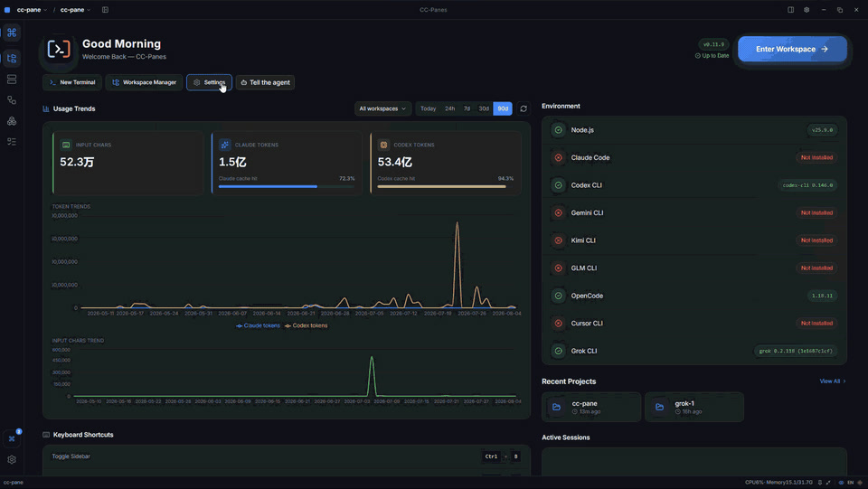Open the title bar settings gear icon
868x489 pixels.
(807, 10)
